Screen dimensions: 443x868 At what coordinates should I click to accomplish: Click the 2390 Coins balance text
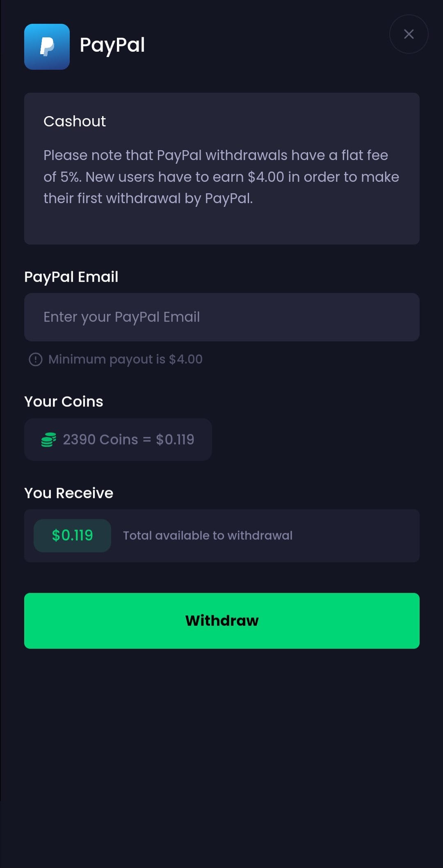pyautogui.click(x=100, y=440)
